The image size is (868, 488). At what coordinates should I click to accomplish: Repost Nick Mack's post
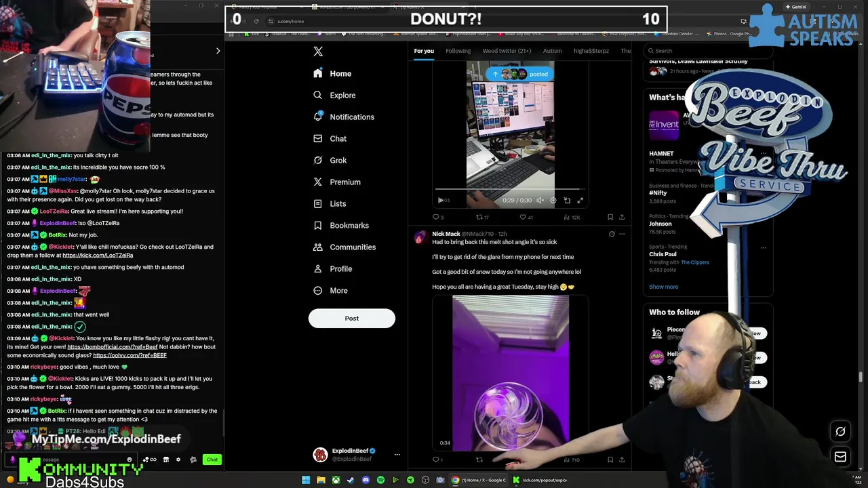[479, 460]
